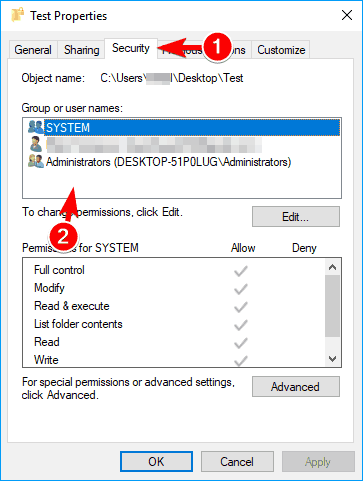363x481 pixels.
Task: Click the Allow checkmark for Read & execute
Action: pos(241,307)
